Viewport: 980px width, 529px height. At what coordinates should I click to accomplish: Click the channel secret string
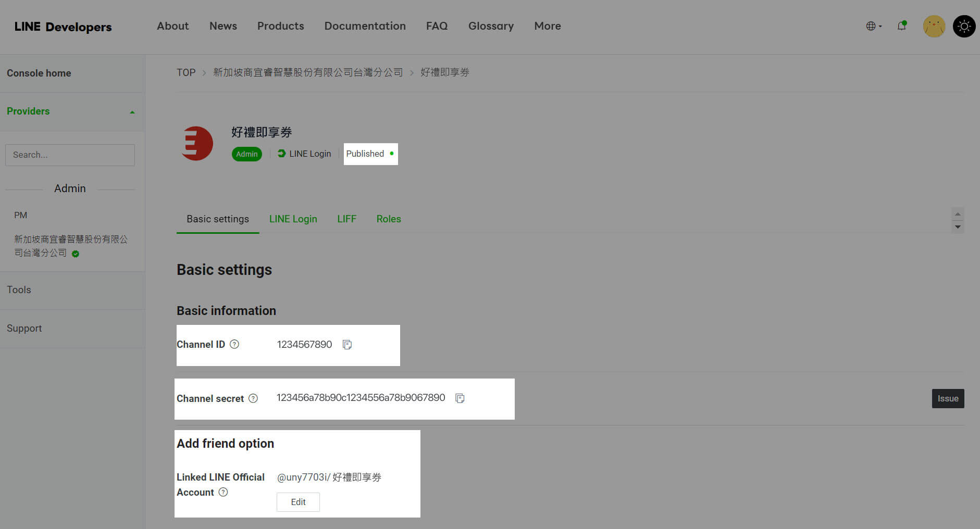[x=361, y=398]
